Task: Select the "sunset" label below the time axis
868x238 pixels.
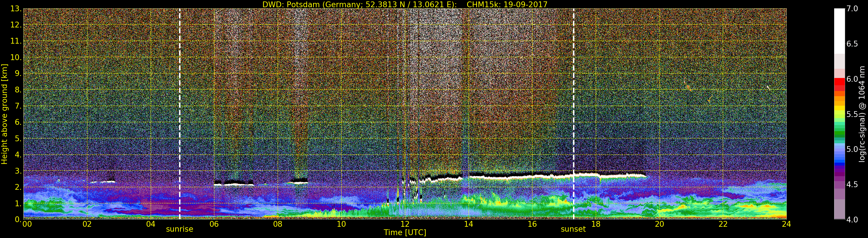Action: point(573,229)
